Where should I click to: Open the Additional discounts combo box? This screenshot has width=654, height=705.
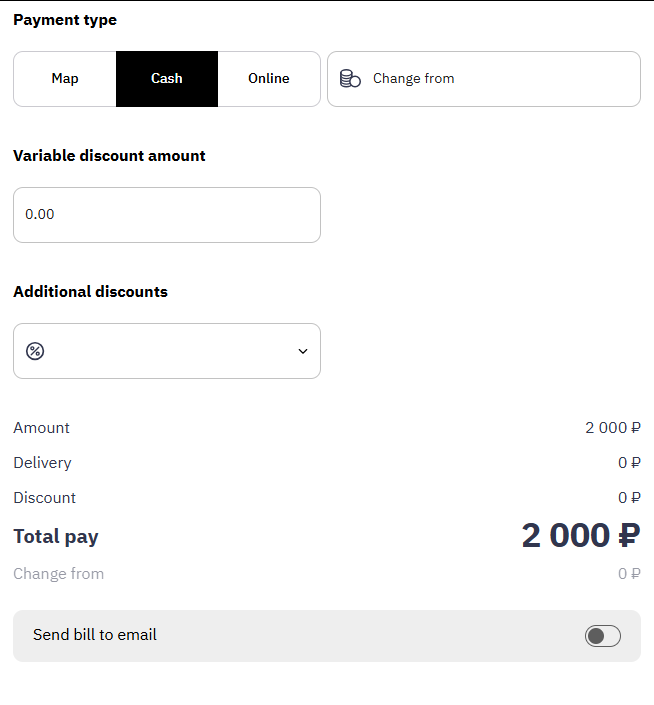[x=167, y=351]
